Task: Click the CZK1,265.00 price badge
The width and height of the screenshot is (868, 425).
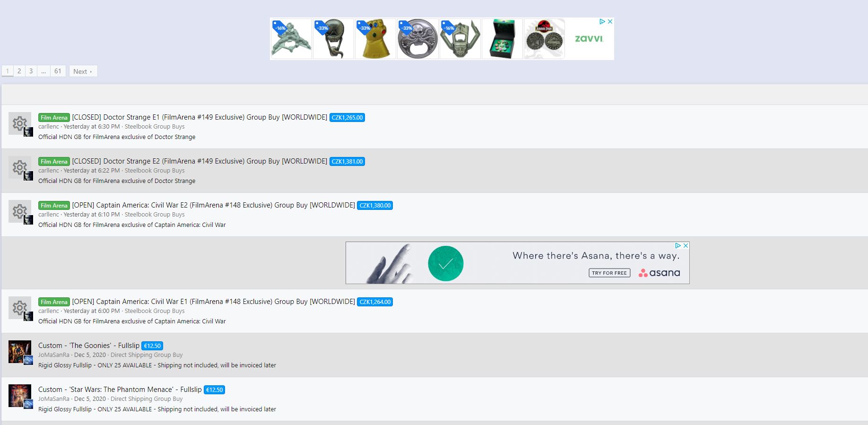Action: point(347,118)
